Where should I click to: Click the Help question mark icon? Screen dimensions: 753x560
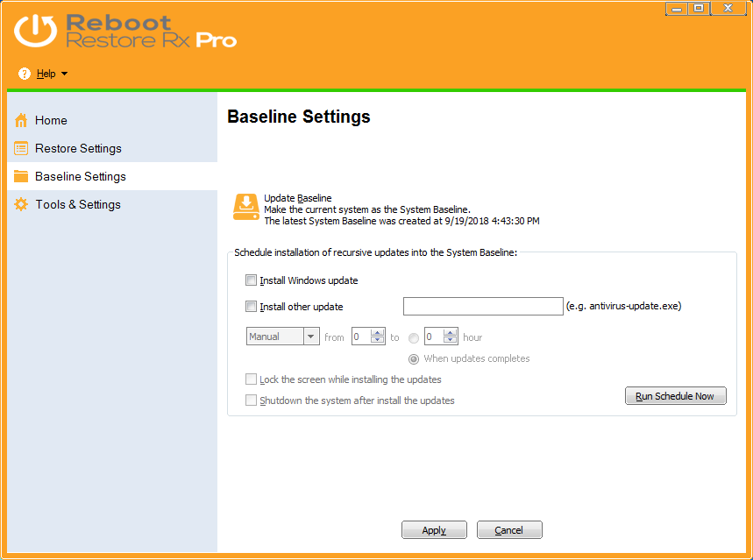point(24,74)
